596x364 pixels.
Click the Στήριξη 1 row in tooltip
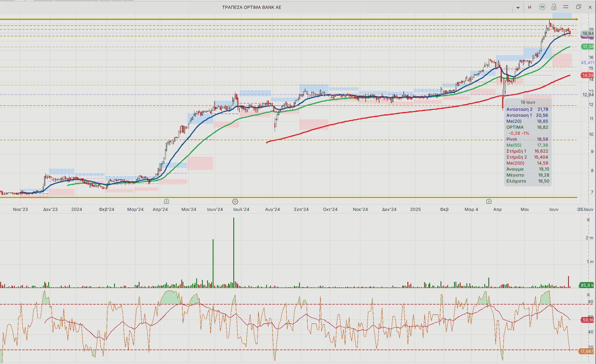pos(528,151)
